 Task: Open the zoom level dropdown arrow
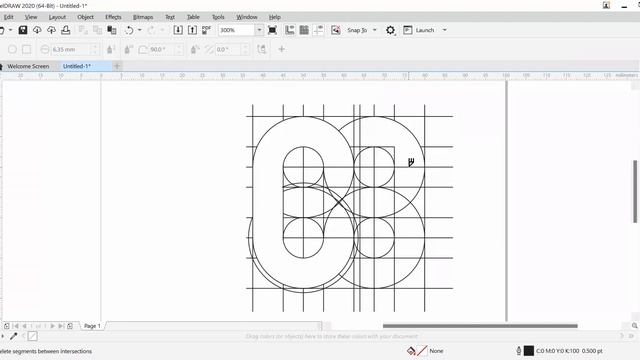(259, 30)
